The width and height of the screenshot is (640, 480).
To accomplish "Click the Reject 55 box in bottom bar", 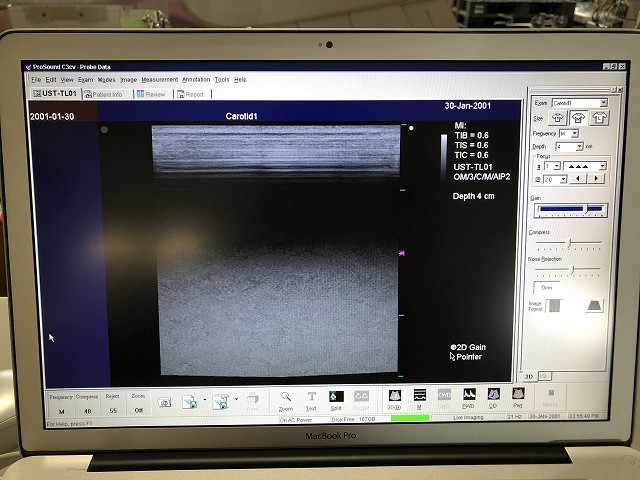I will (113, 403).
